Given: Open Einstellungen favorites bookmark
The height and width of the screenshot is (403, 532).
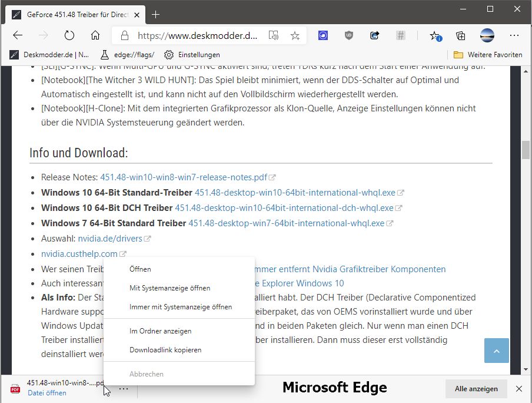Looking at the screenshot, I should pyautogui.click(x=192, y=55).
